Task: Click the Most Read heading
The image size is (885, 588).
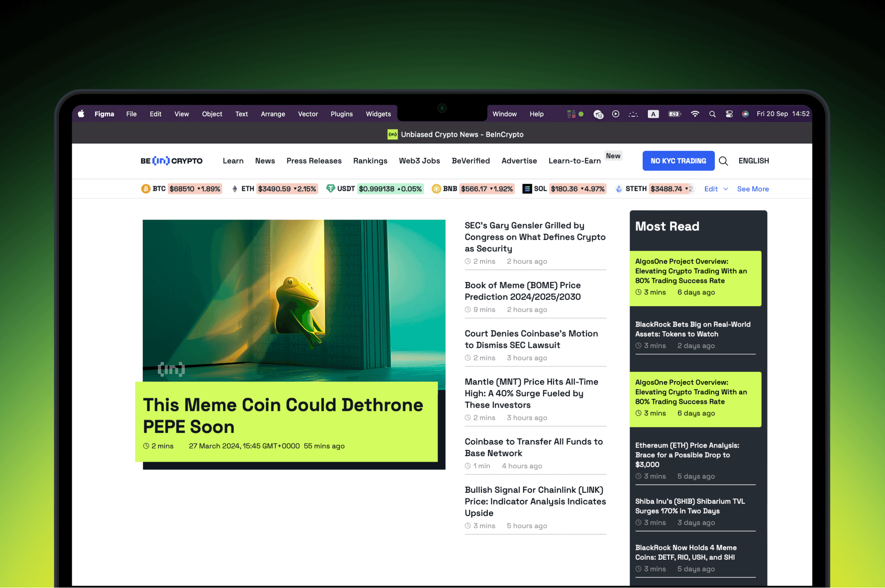Action: [x=667, y=227]
